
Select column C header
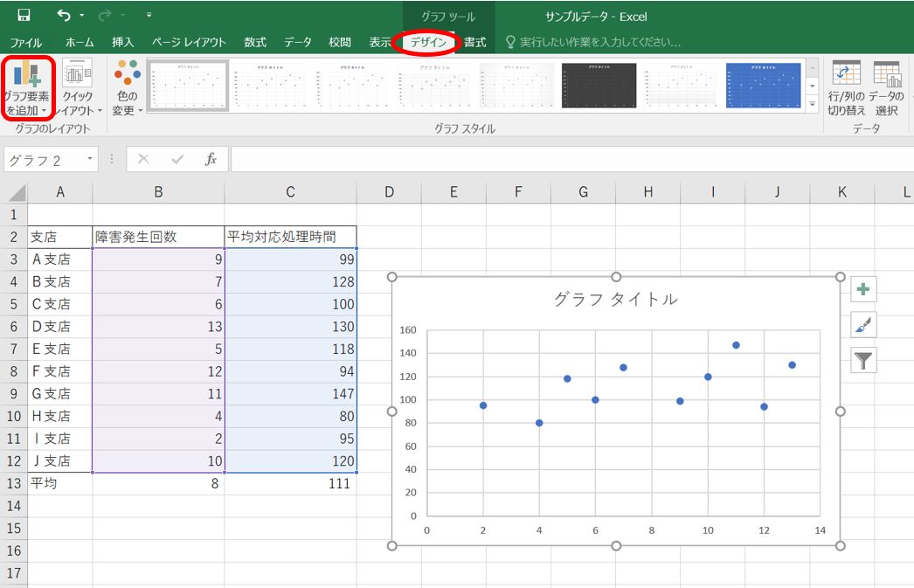290,192
